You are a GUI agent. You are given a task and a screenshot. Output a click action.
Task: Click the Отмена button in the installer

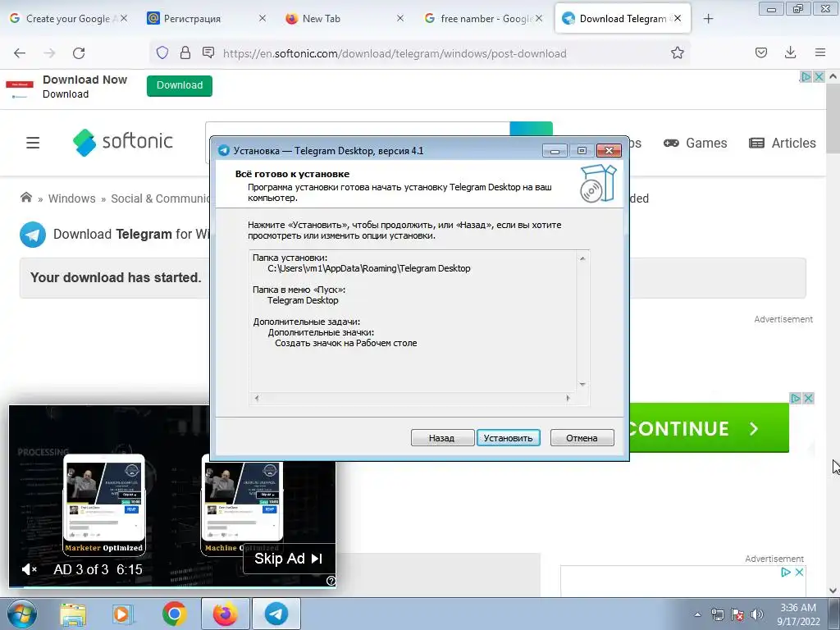point(582,438)
